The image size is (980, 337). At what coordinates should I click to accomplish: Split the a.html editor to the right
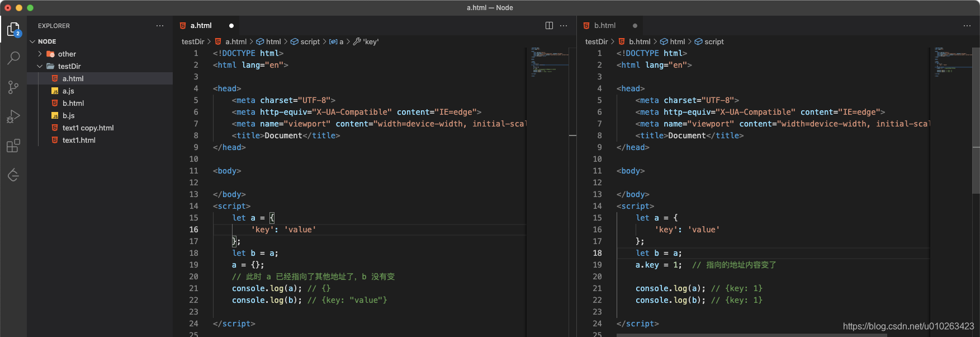[549, 26]
